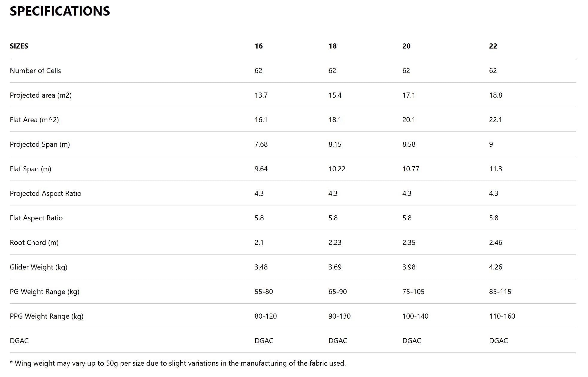Click the Projected area (m2) row label
The width and height of the screenshot is (588, 377).
point(41,95)
